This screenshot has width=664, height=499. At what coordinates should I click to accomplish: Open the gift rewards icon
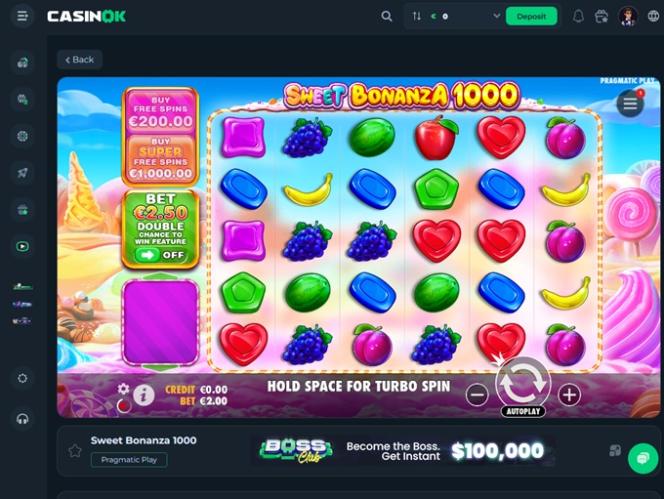click(x=601, y=17)
